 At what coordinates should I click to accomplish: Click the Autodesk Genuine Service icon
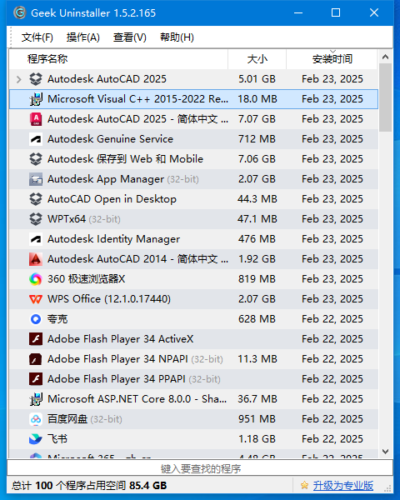point(36,139)
